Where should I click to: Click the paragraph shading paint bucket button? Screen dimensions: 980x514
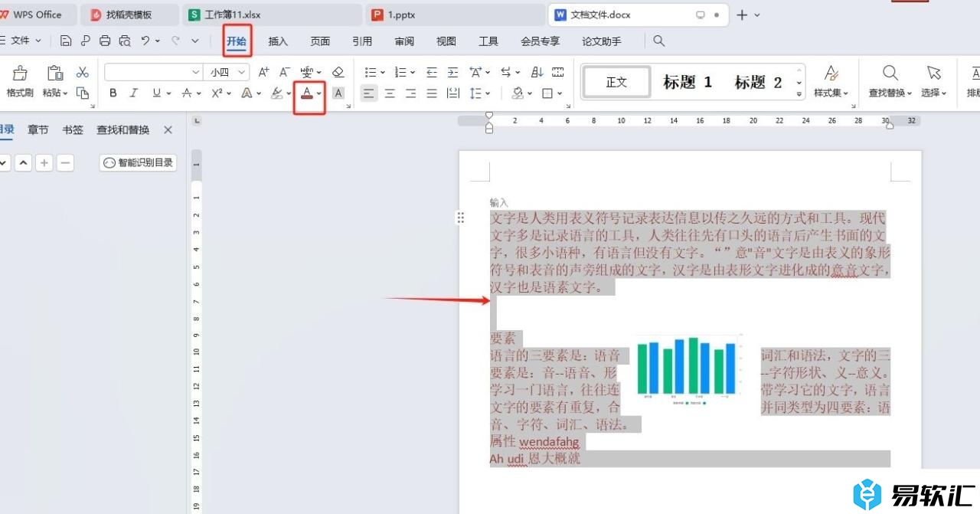(x=518, y=93)
